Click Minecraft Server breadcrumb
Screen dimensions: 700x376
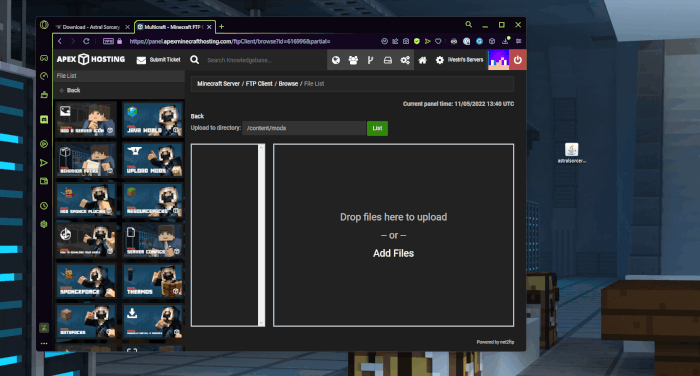pyautogui.click(x=218, y=84)
